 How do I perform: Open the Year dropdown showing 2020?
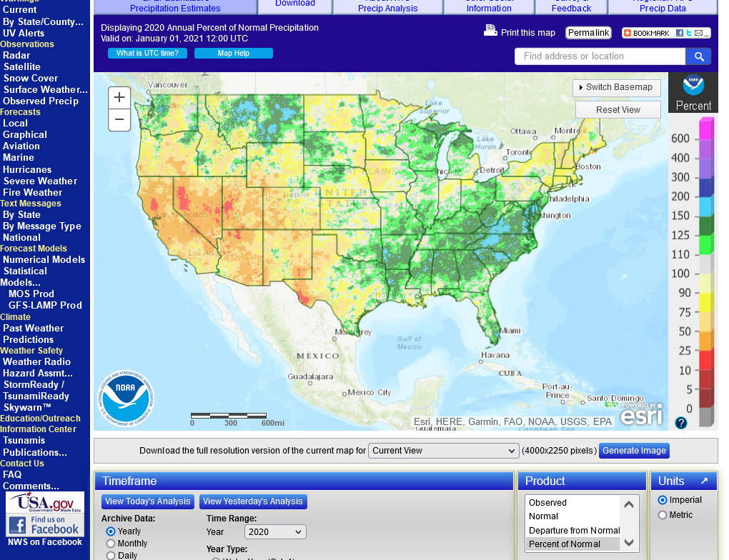[274, 531]
